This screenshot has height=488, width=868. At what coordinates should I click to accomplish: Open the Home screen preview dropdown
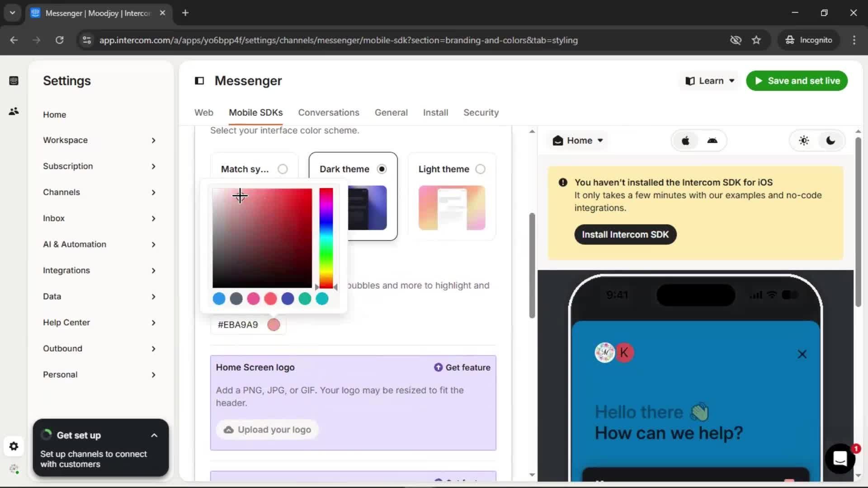(x=578, y=141)
